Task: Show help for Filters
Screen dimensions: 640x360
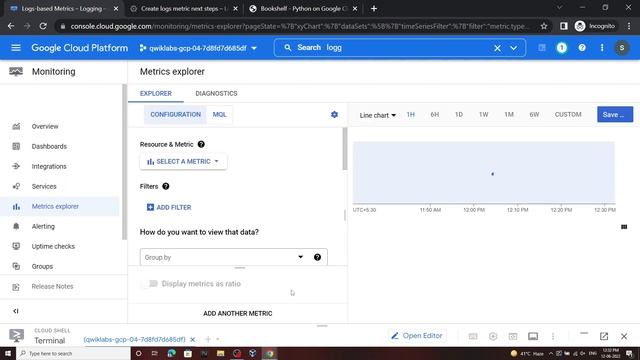Action: [165, 187]
